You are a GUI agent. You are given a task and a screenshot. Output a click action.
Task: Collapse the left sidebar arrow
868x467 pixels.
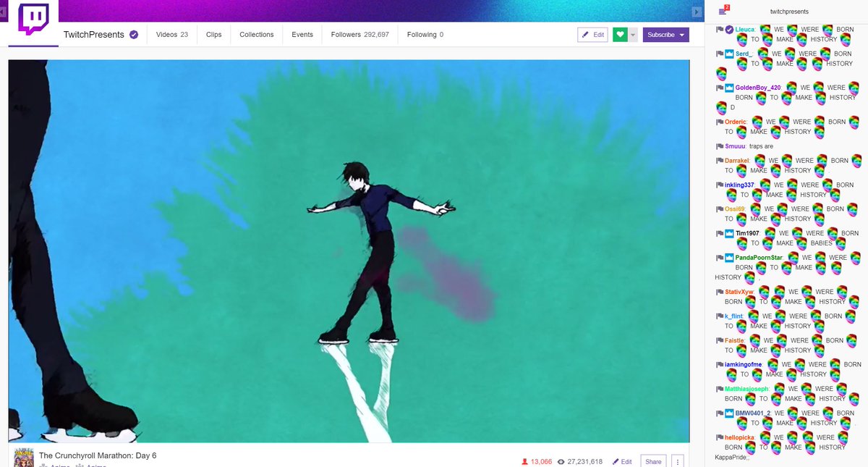tap(3, 11)
